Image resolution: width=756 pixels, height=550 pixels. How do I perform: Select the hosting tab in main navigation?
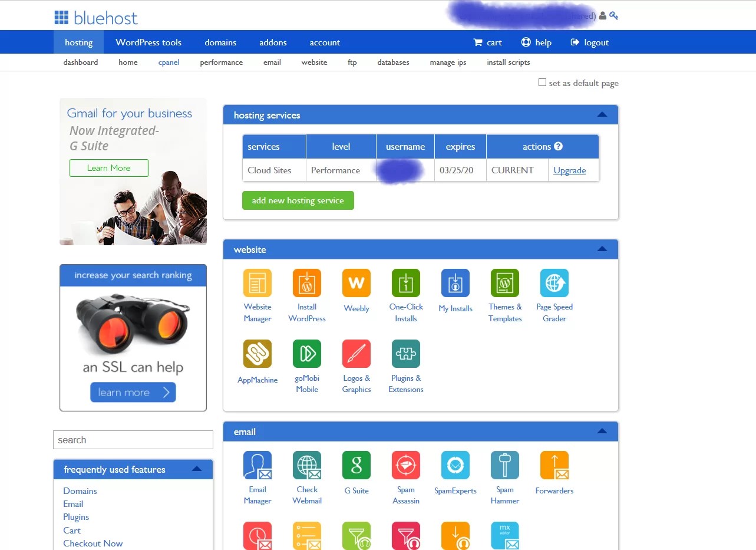(79, 42)
